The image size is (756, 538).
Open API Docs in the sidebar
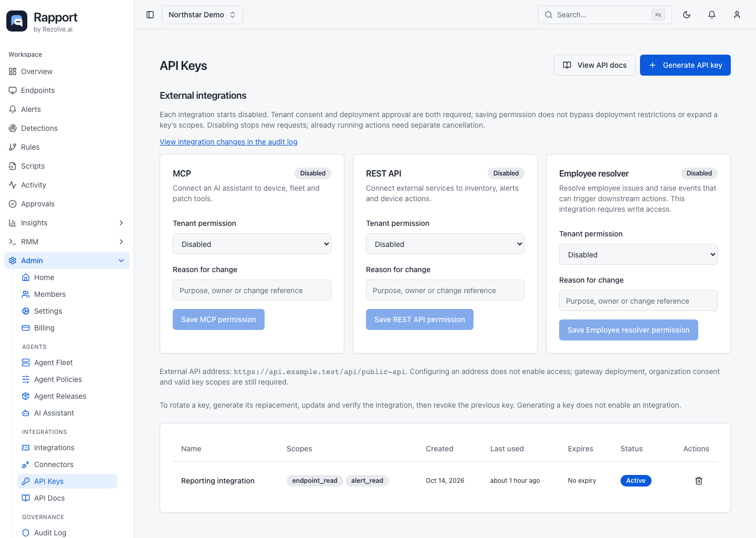[x=67, y=498]
